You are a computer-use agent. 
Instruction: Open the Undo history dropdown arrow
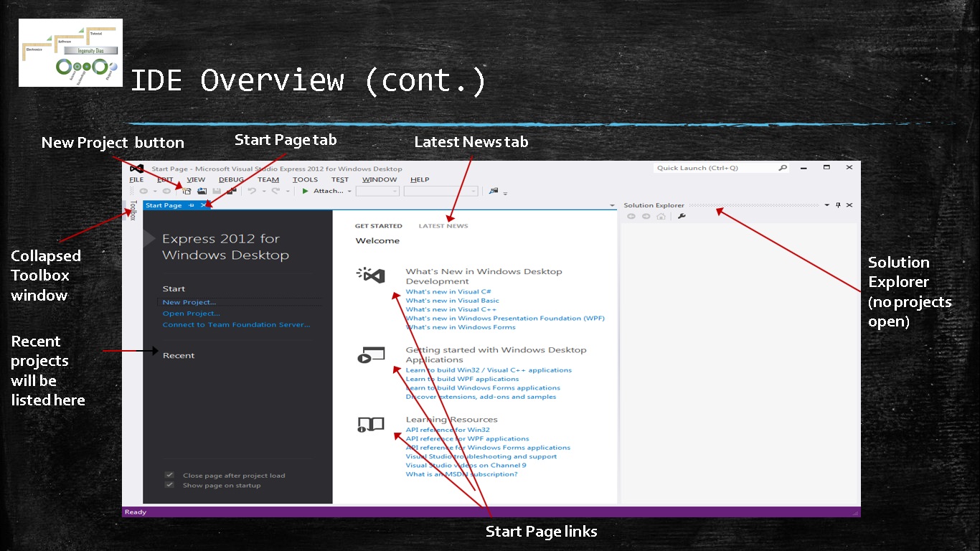click(263, 191)
